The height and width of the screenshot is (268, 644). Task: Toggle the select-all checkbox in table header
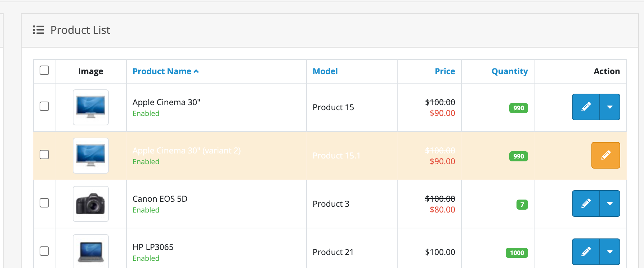44,70
